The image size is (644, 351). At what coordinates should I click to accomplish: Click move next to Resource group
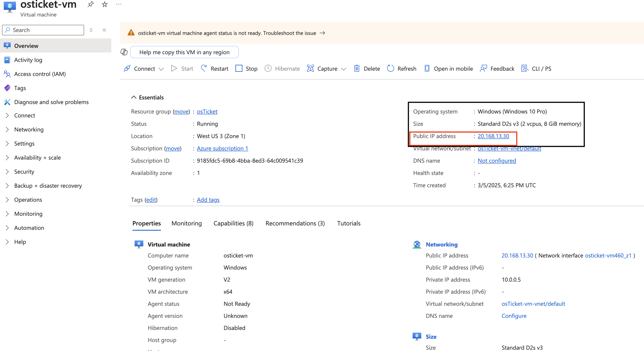(181, 111)
